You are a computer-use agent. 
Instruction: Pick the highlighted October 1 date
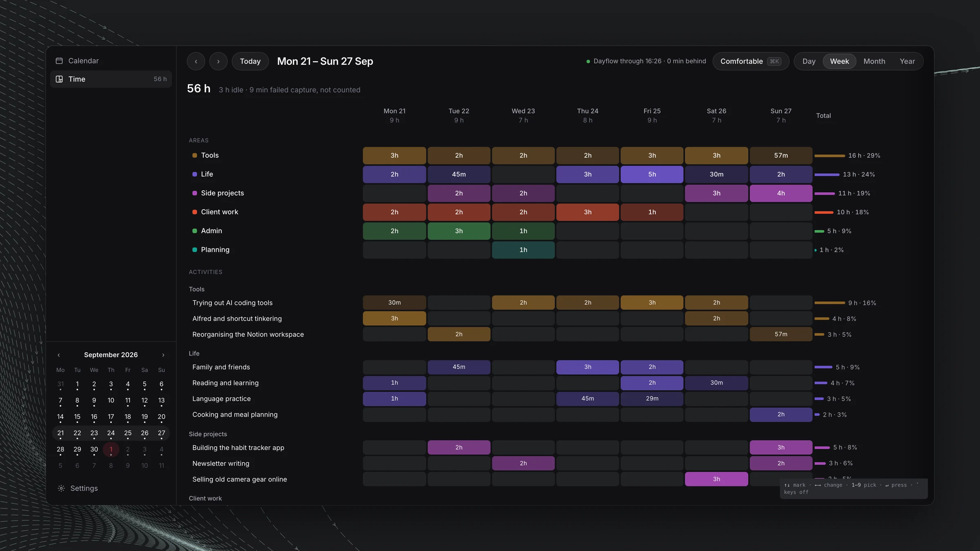tap(111, 449)
